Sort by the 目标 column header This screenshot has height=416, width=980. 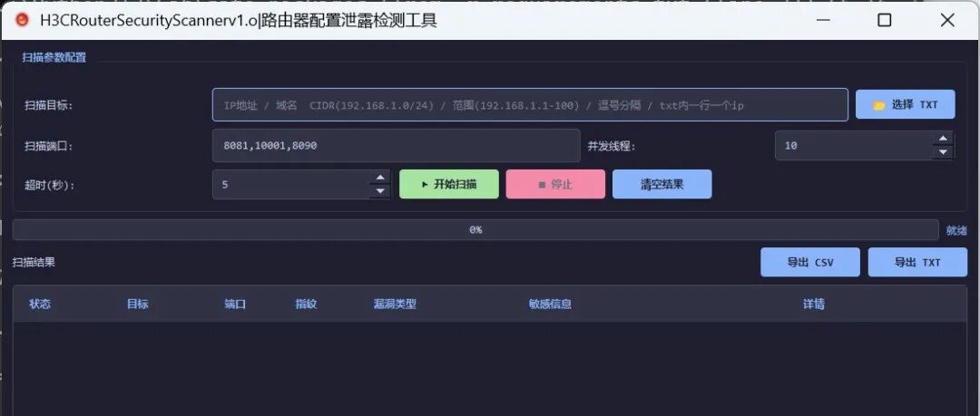click(x=138, y=305)
